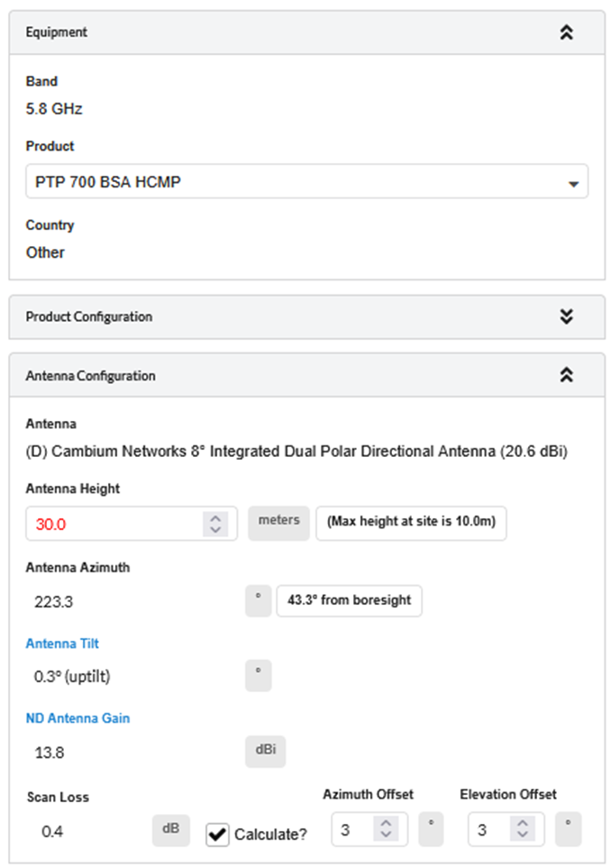Expand the Product Configuration panel chevron
This screenshot has width=610, height=868.
(x=566, y=316)
